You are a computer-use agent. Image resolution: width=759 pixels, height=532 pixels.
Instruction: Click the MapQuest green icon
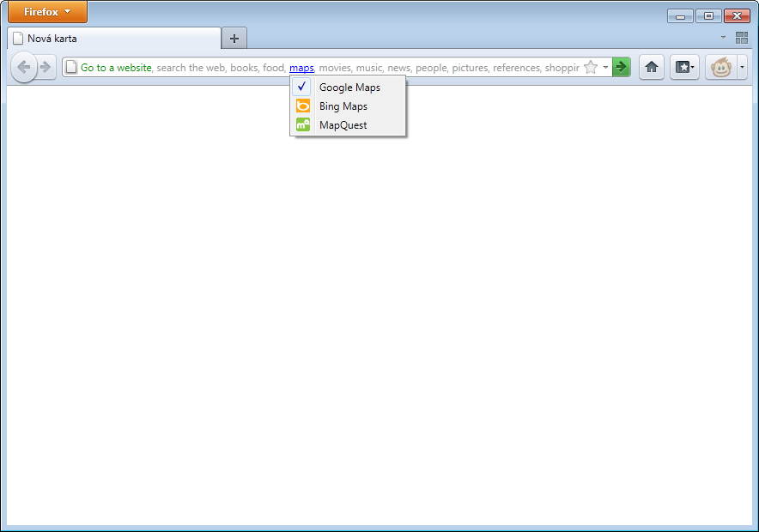click(302, 125)
